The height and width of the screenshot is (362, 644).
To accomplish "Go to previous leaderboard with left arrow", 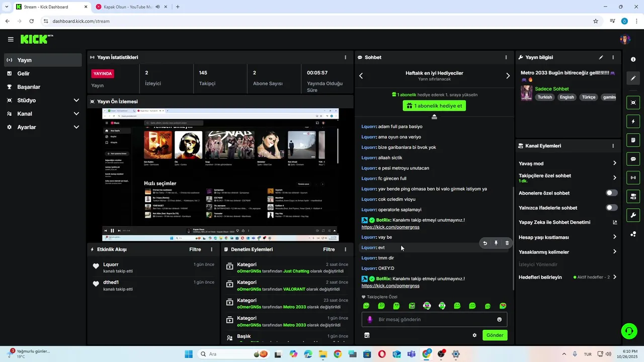I will coord(361,76).
